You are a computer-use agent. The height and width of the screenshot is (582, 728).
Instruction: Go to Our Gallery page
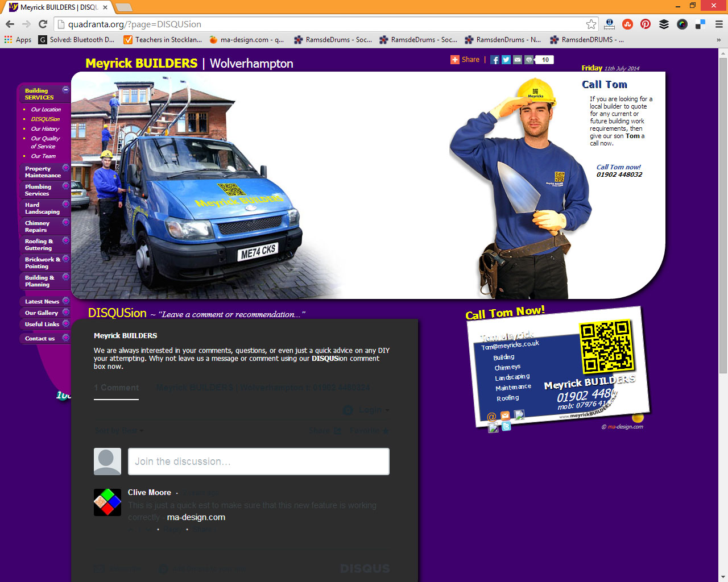click(x=42, y=313)
